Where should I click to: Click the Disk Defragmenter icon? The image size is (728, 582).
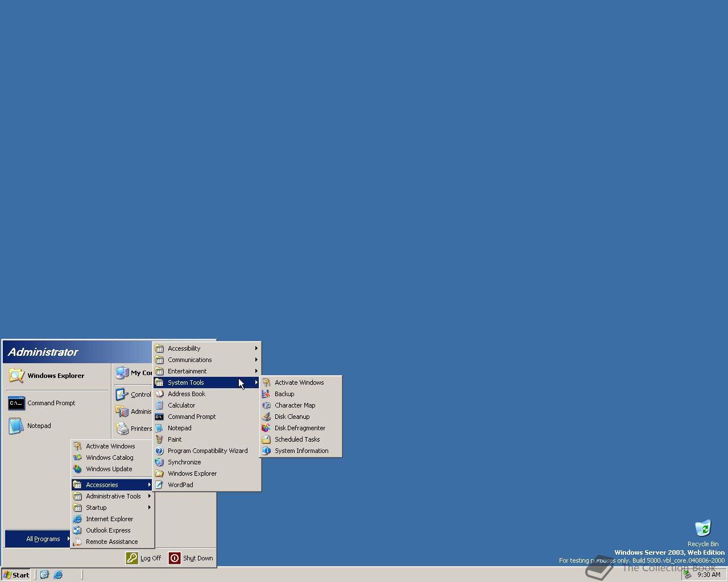pyautogui.click(x=266, y=428)
